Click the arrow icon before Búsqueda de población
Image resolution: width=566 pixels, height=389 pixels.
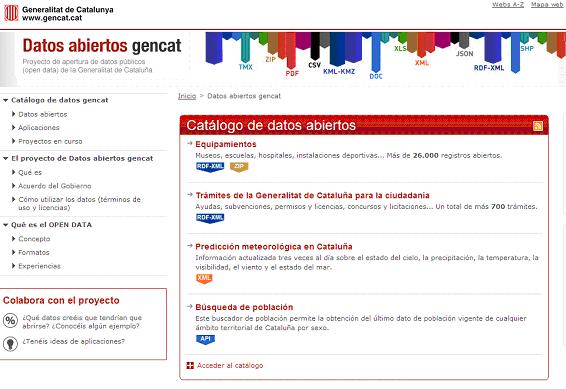point(190,307)
